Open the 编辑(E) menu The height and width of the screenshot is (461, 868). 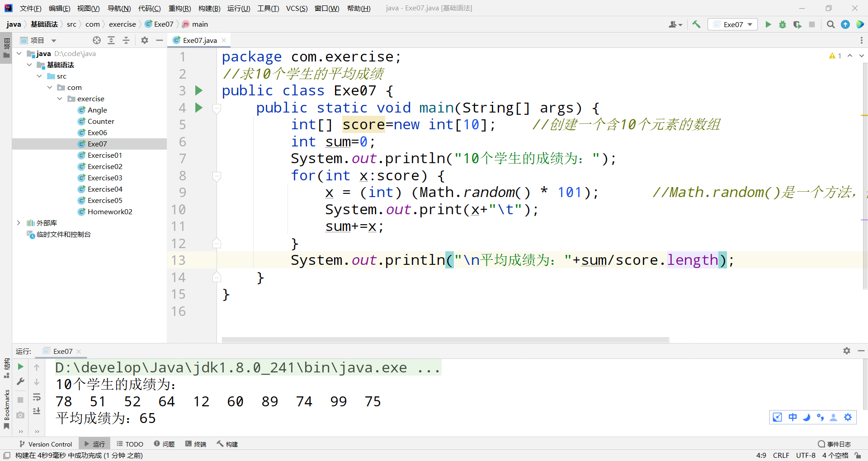click(59, 8)
